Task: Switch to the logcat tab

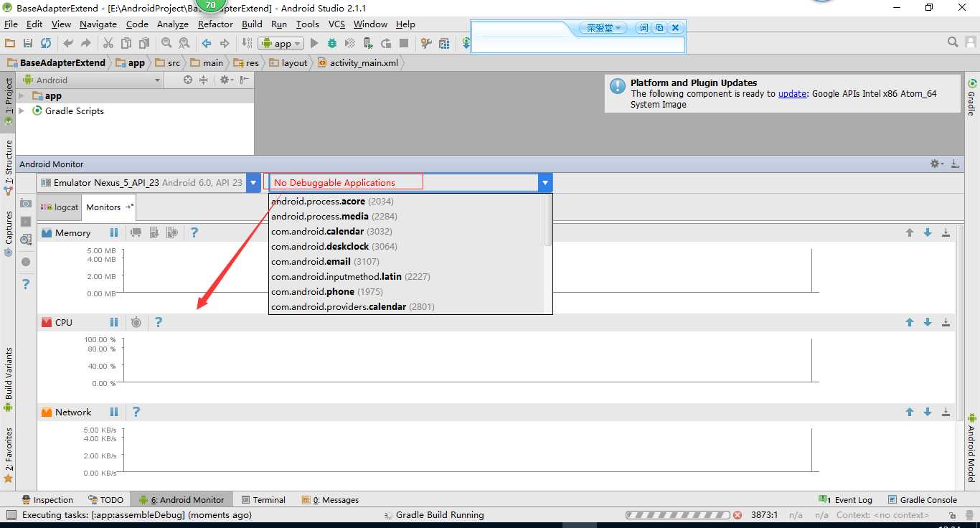Action: point(60,207)
